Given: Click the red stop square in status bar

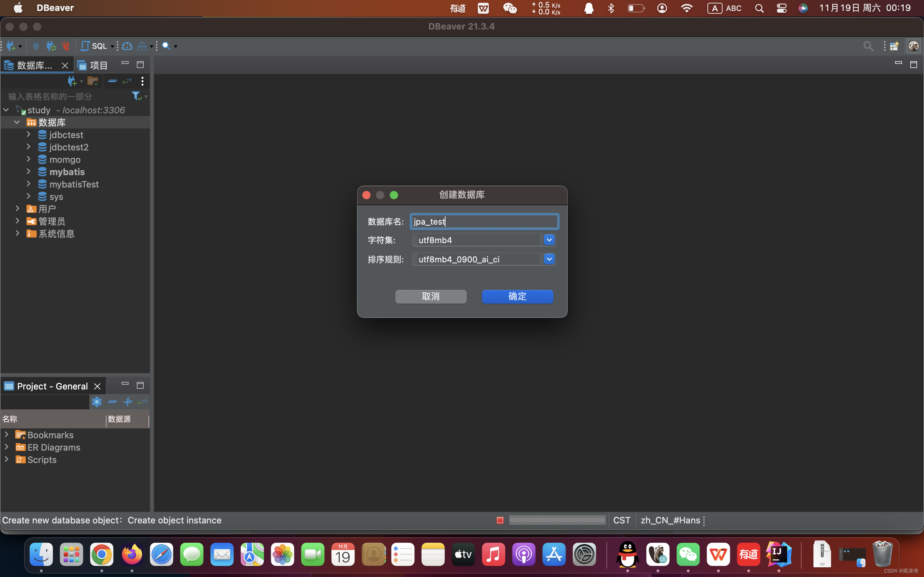Looking at the screenshot, I should [x=500, y=520].
